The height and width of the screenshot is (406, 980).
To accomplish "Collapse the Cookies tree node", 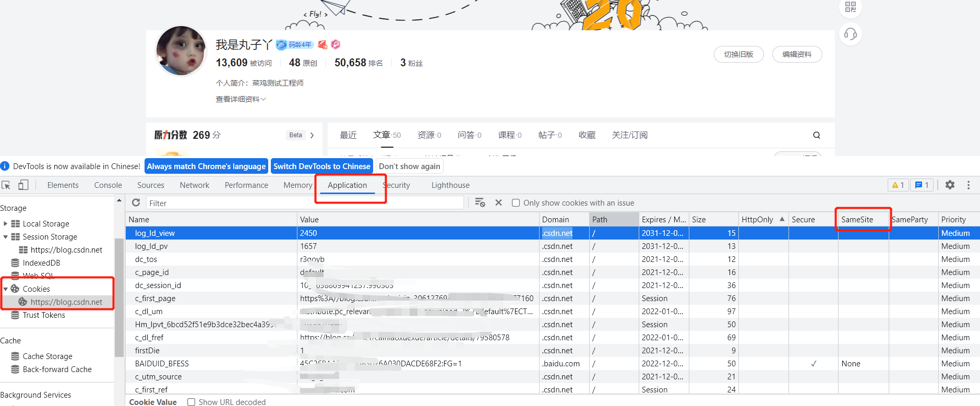I will [5, 289].
